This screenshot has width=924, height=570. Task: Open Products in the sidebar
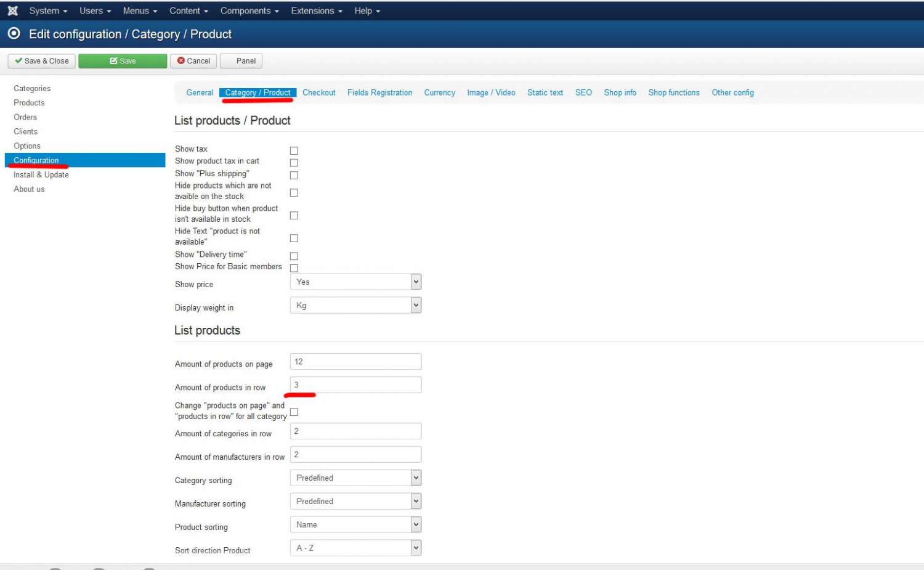coord(29,103)
